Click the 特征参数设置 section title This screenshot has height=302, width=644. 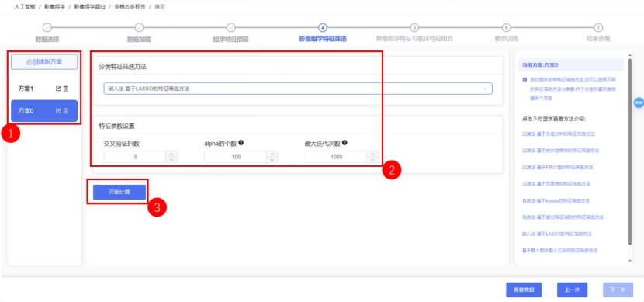(x=116, y=126)
